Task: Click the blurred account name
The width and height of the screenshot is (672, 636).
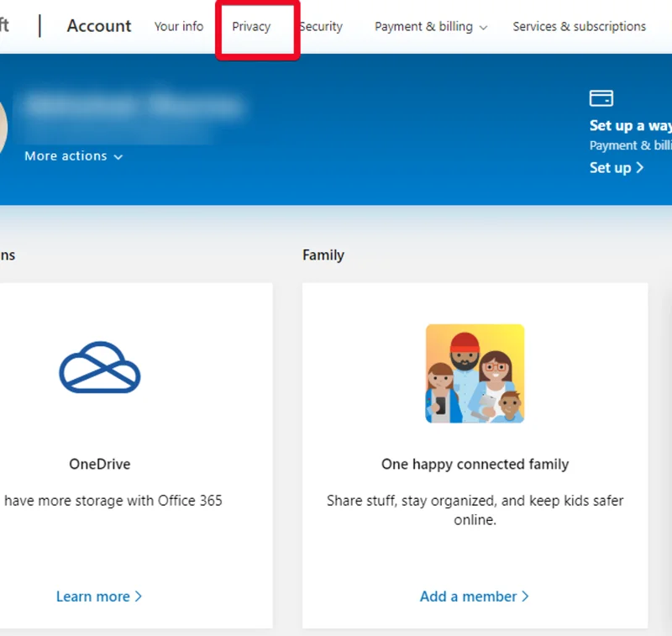Action: pos(134,106)
